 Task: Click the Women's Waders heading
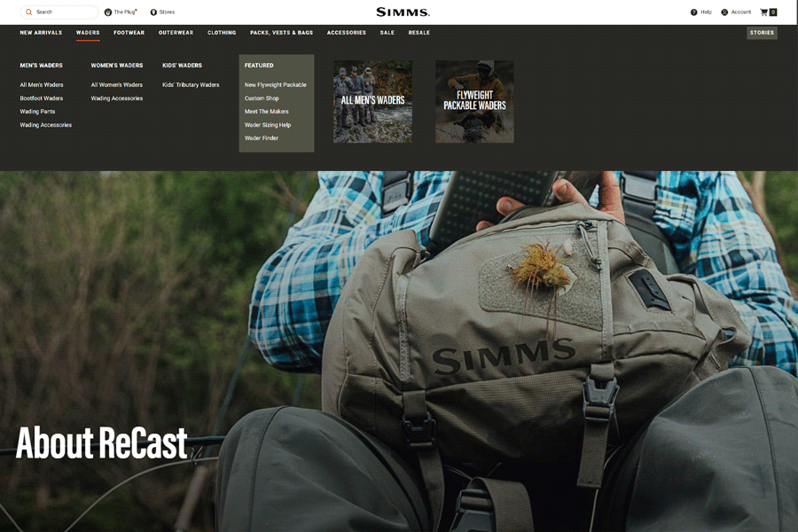point(117,65)
